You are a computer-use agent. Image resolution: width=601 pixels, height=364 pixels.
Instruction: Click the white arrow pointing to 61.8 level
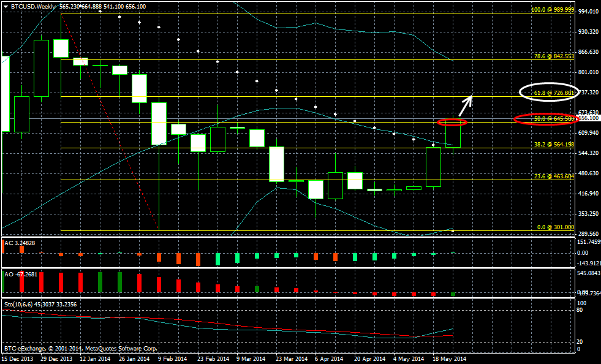coord(466,103)
